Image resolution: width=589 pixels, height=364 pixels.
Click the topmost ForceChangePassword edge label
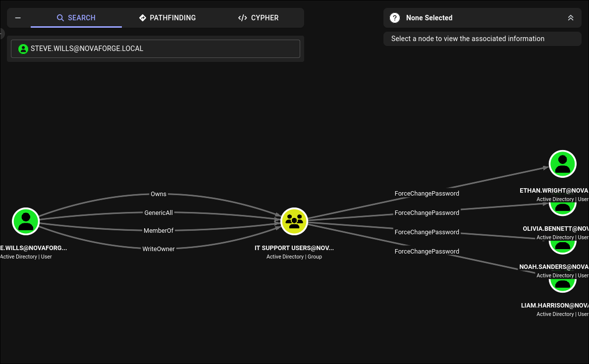click(x=427, y=194)
